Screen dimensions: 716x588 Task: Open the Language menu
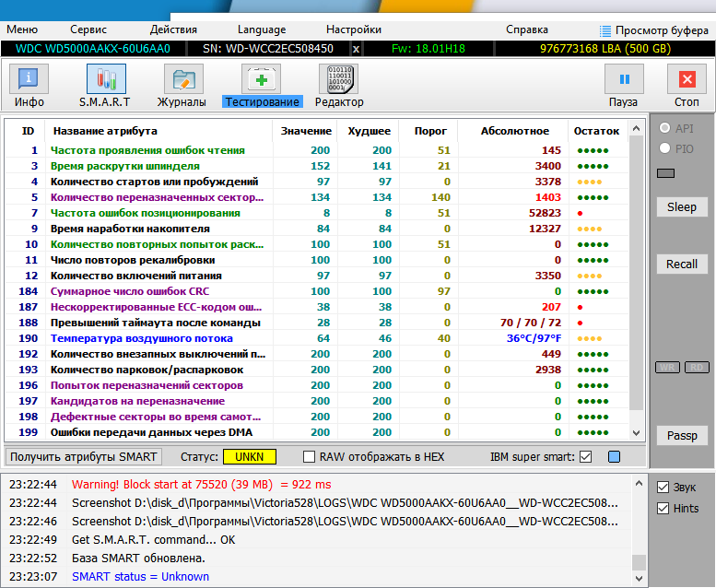262,29
